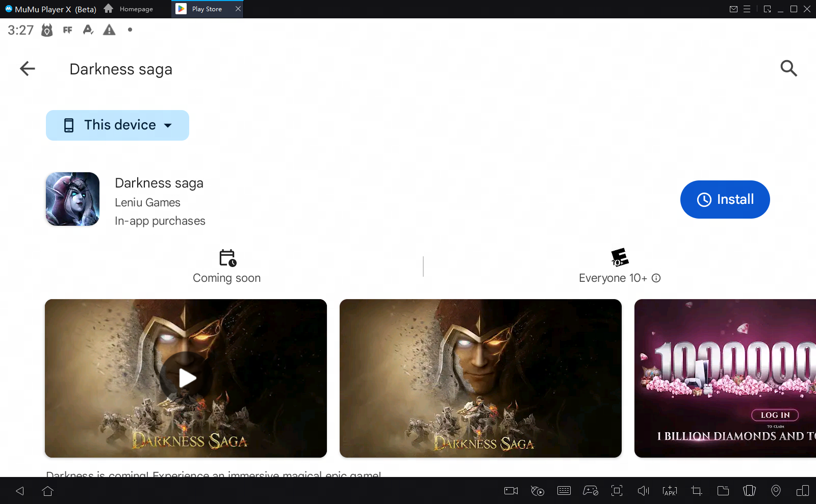
Task: Open the APK installer icon
Action: pos(670,491)
